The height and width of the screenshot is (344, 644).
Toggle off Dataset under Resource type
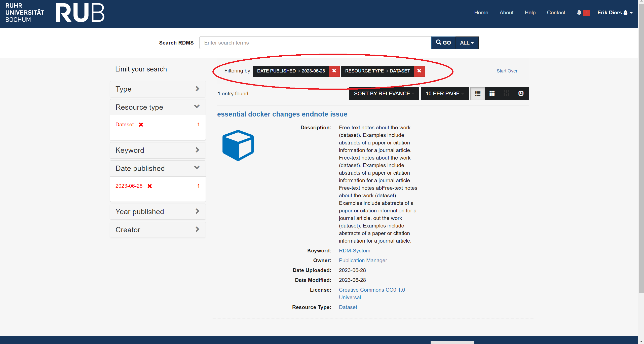pos(141,124)
